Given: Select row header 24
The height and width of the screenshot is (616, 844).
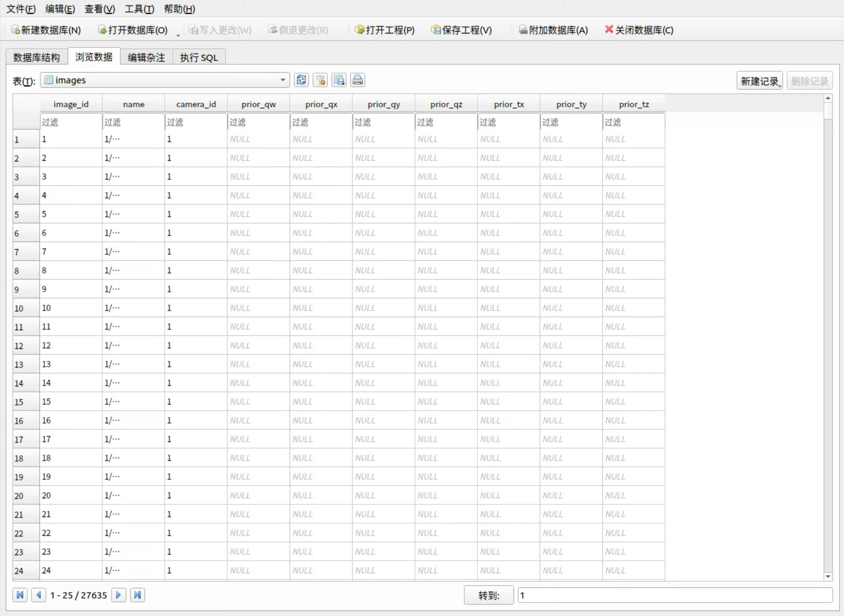Looking at the screenshot, I should (x=26, y=571).
